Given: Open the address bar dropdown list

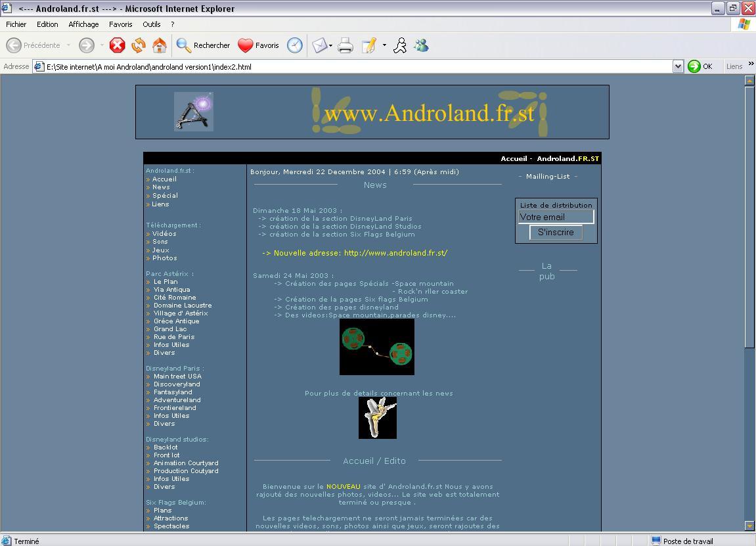Looking at the screenshot, I should (678, 66).
